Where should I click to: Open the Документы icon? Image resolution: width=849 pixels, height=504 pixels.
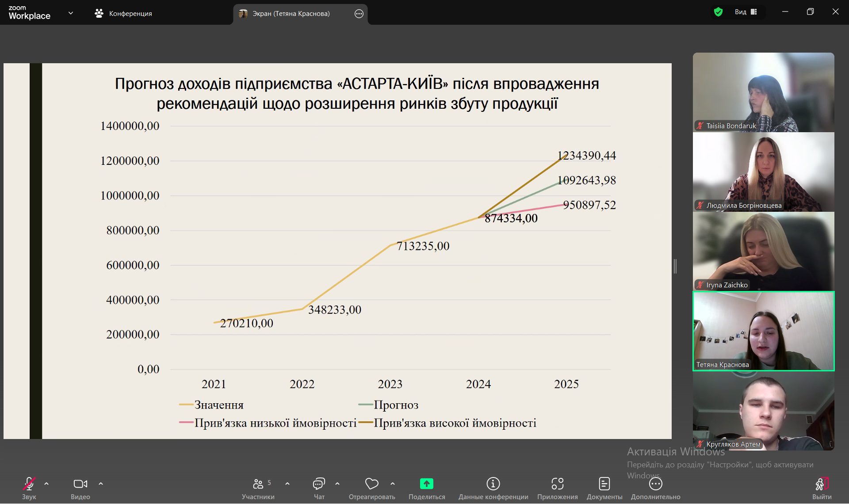[604, 485]
